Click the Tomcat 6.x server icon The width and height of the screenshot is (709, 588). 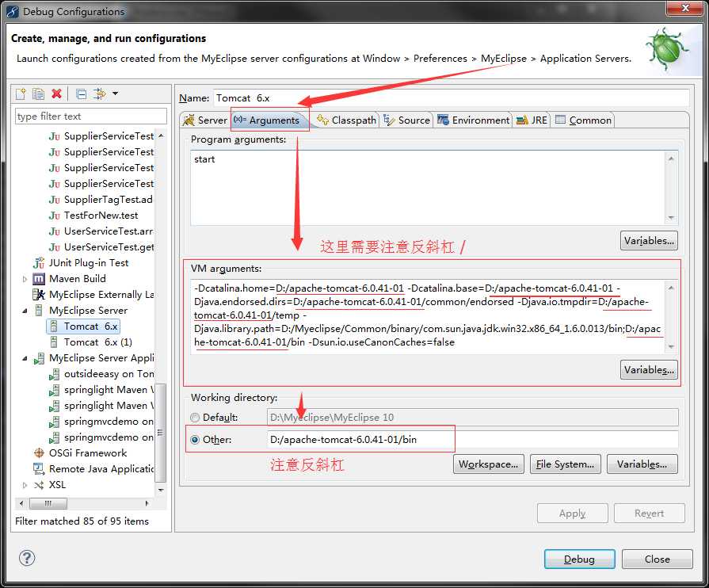pos(54,326)
